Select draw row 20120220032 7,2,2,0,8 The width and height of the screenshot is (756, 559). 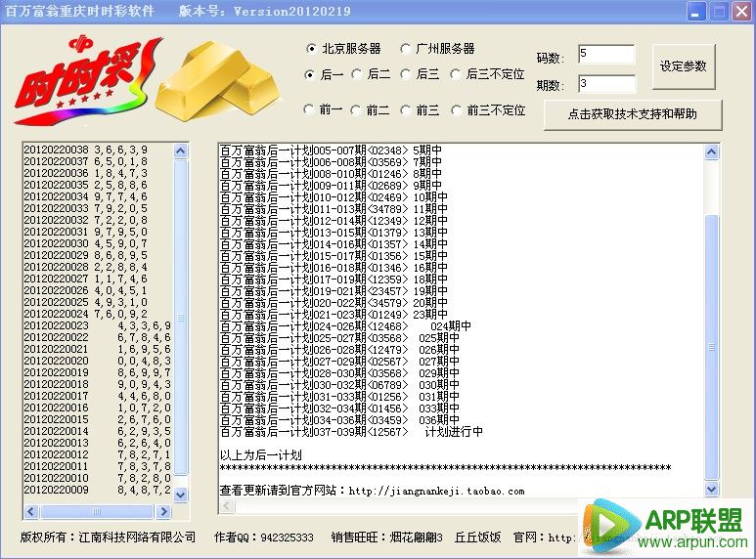(86, 220)
